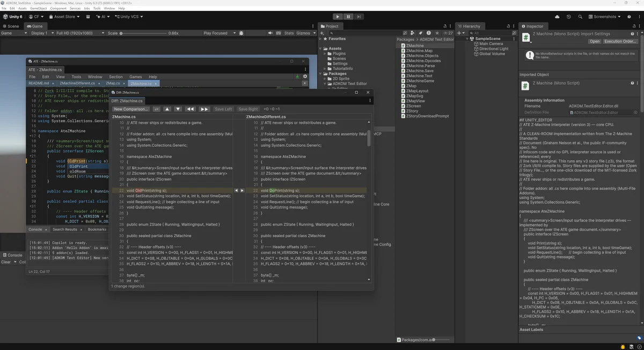
Task: Close the ZMap.cs editor tab
Action: coord(123,84)
